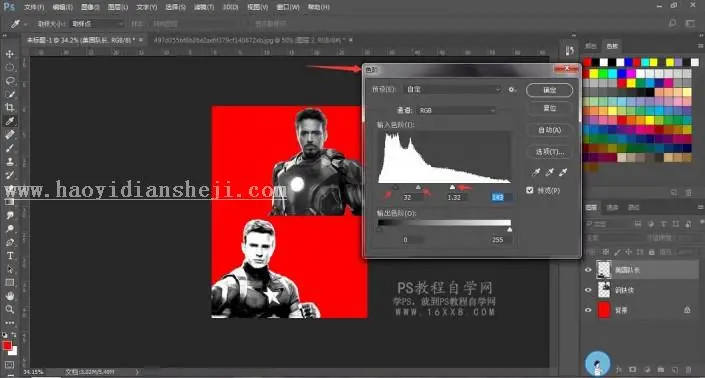Click the black point eyedropper in Levels
The image size is (705, 378).
point(536,172)
